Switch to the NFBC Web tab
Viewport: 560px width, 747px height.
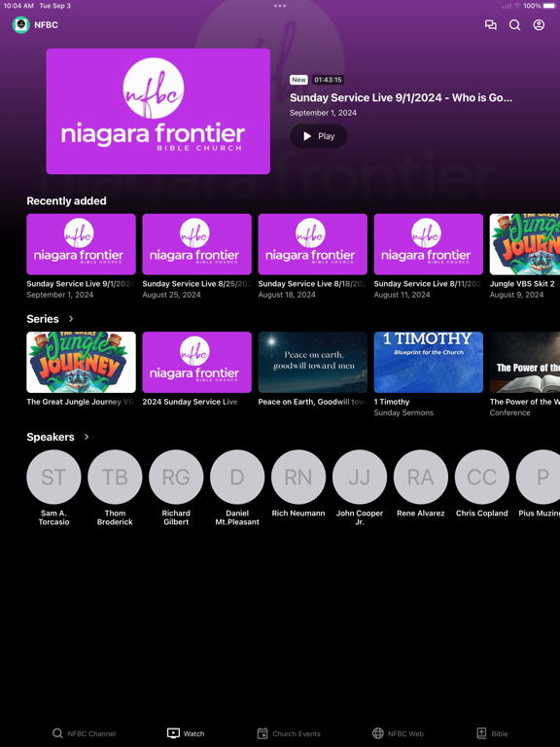tap(398, 733)
